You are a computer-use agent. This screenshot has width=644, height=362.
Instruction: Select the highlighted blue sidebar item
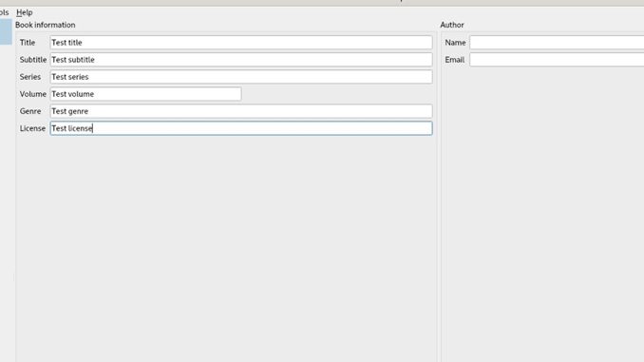pyautogui.click(x=6, y=31)
